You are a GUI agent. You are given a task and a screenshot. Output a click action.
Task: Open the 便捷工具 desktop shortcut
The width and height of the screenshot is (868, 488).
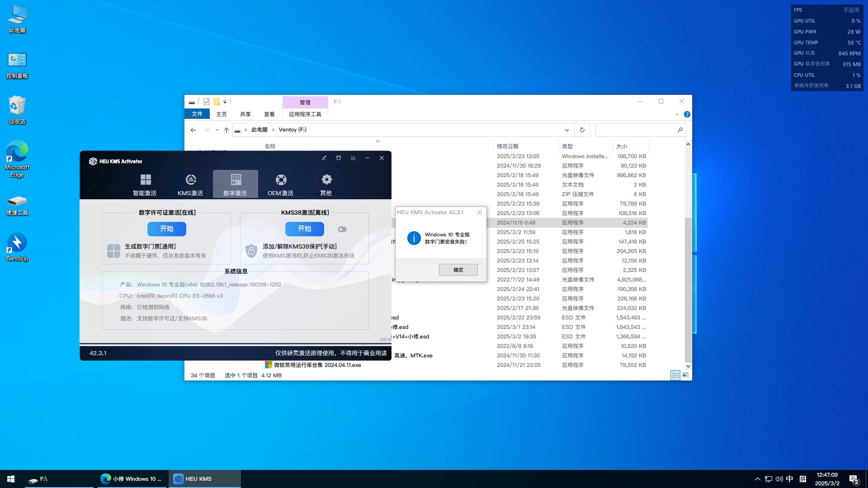tap(17, 205)
